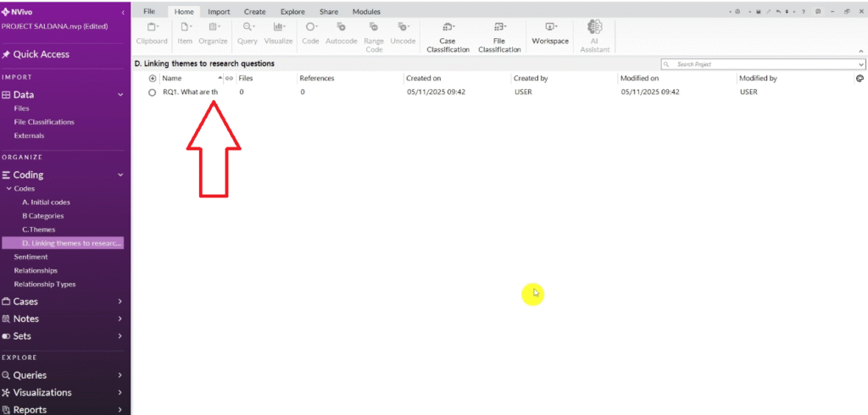Click the color palette column icon
The image size is (868, 415).
(860, 78)
